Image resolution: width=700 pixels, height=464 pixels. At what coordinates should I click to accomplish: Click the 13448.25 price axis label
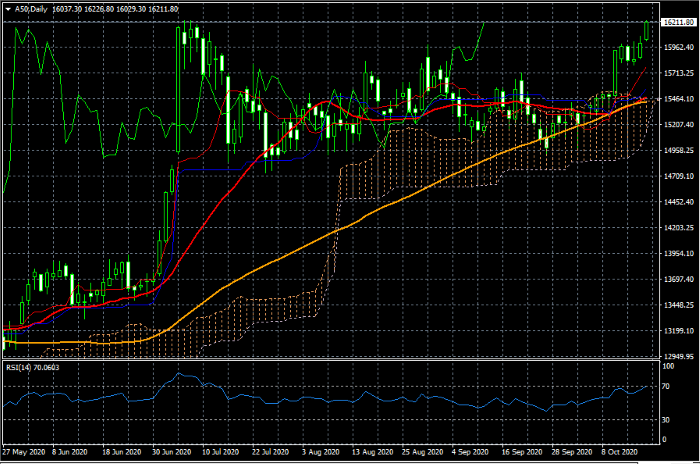679,305
